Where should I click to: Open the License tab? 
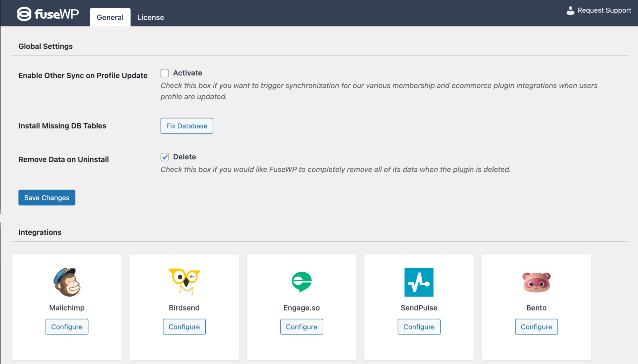tap(151, 17)
